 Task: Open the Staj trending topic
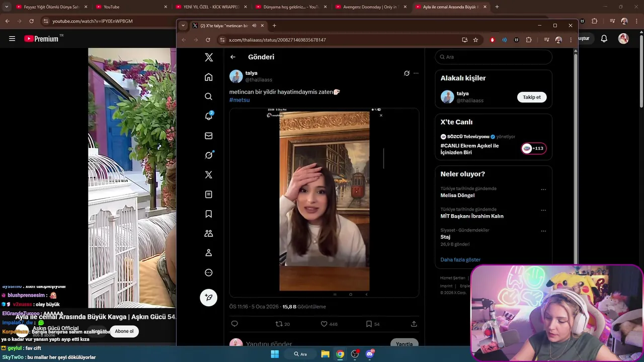[x=445, y=237]
